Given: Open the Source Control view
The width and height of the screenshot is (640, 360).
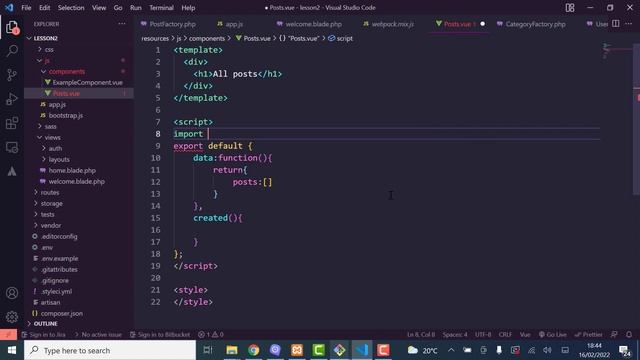Looking at the screenshot, I should click(x=12, y=75).
